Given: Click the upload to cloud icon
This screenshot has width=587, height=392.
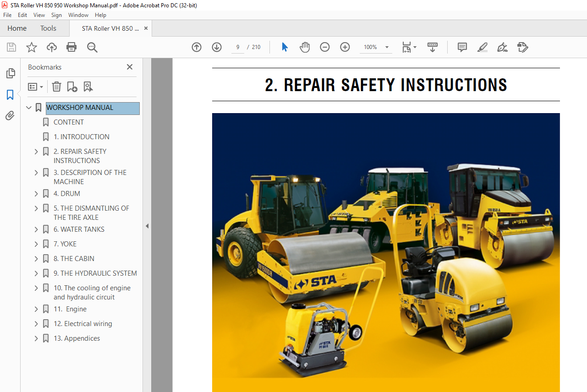Looking at the screenshot, I should (x=52, y=47).
